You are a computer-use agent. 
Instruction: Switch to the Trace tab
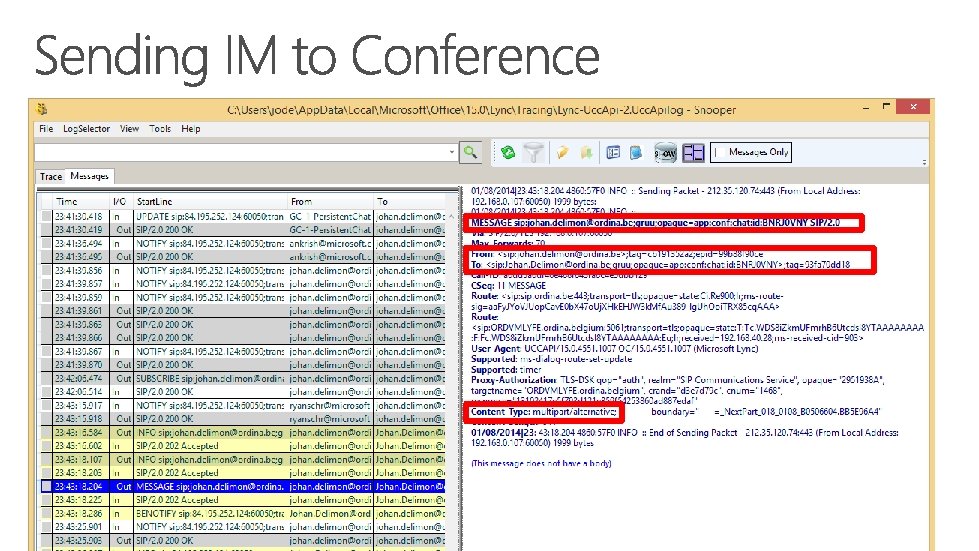tap(51, 177)
